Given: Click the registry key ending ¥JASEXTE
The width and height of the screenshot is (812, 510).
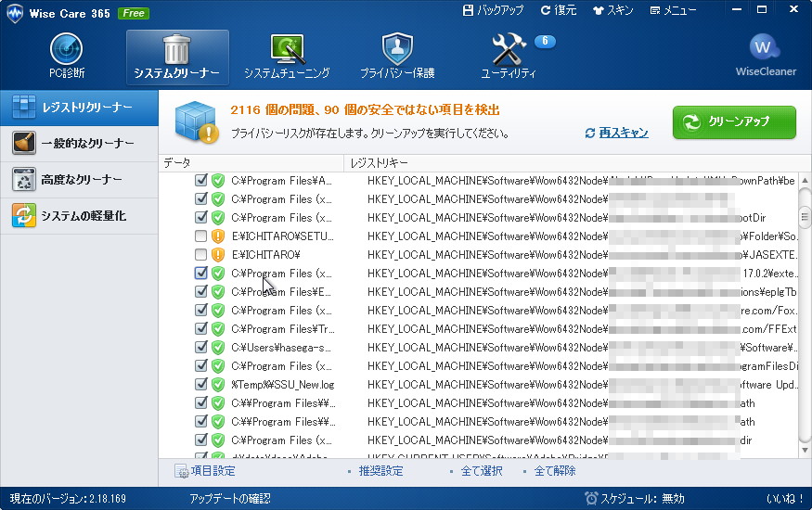Looking at the screenshot, I should pyautogui.click(x=582, y=255).
